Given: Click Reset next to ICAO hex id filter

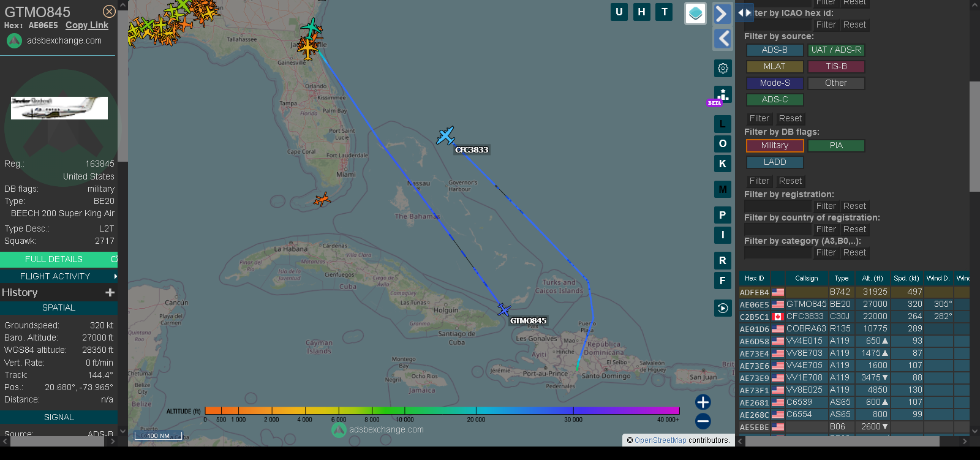Looking at the screenshot, I should tap(854, 25).
